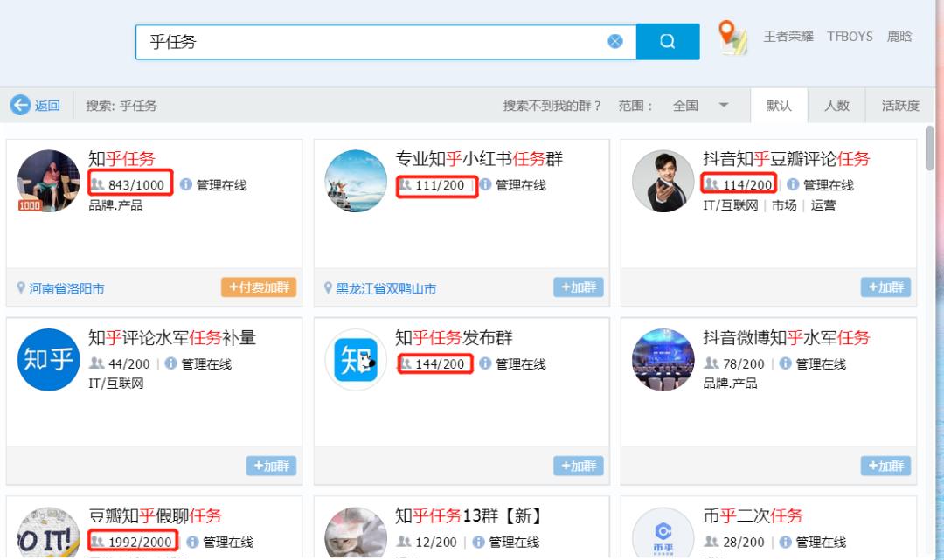Click the blue search magnifier icon
Screen dimensions: 944x560
click(668, 41)
